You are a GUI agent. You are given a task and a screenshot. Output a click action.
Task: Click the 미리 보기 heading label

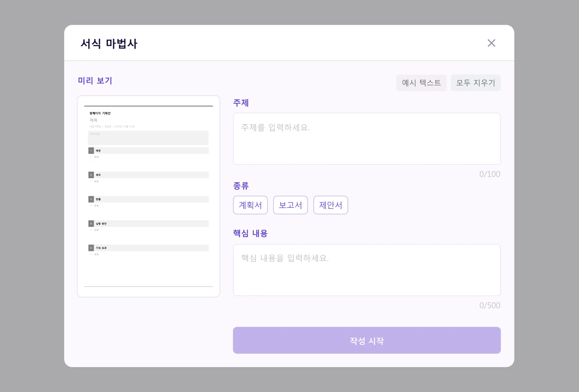tap(95, 81)
